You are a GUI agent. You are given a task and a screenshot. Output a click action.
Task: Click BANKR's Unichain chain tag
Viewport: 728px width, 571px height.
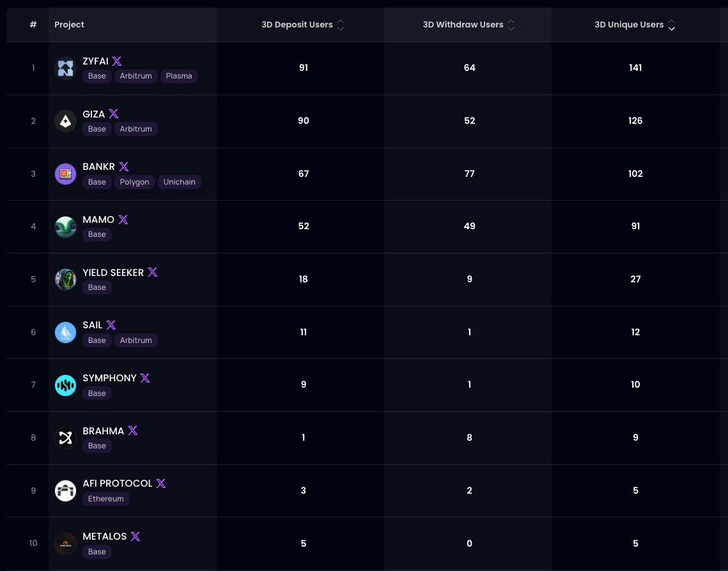click(x=179, y=182)
